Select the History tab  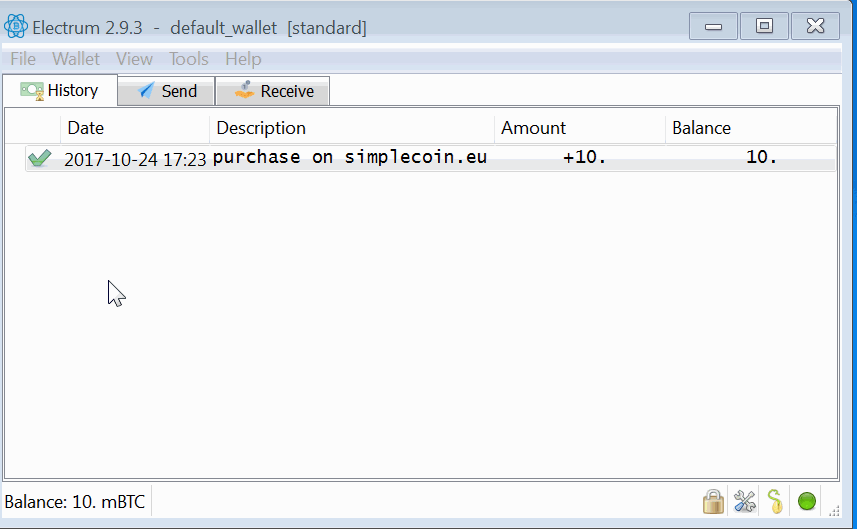[60, 90]
